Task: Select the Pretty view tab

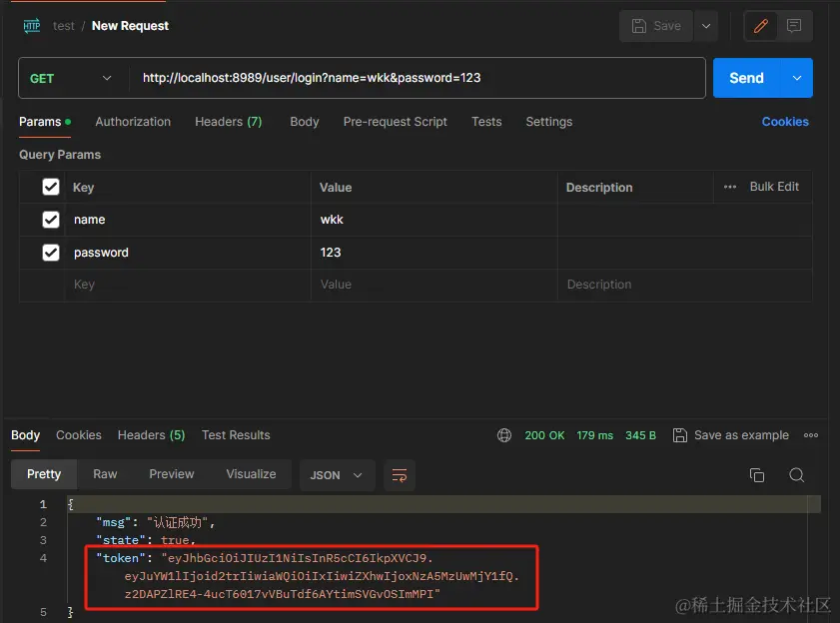Action: [x=44, y=474]
